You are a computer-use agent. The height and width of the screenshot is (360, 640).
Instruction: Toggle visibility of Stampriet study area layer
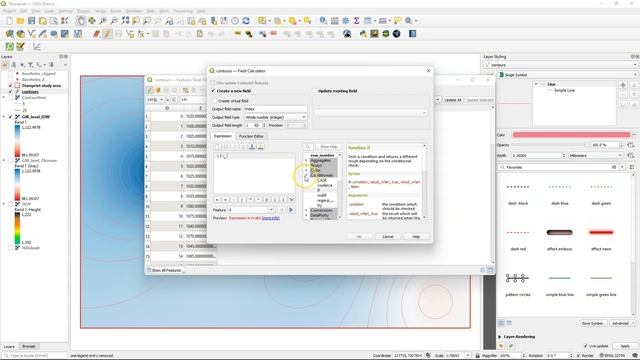click(x=11, y=86)
